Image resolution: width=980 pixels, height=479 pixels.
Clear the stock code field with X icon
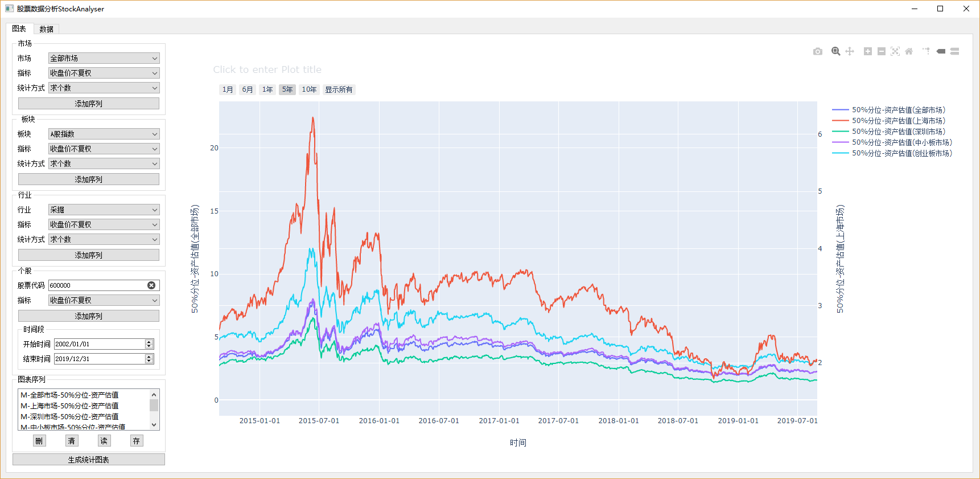pos(151,285)
